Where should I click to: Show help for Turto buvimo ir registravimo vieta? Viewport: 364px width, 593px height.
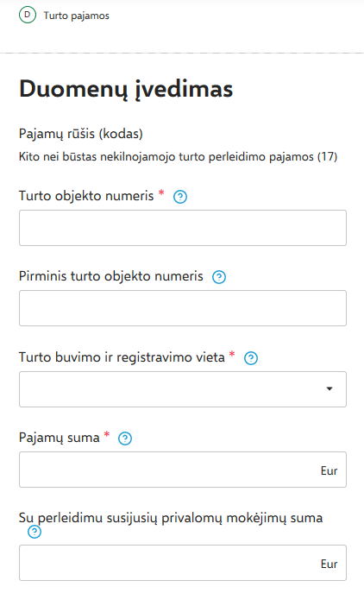251,358
